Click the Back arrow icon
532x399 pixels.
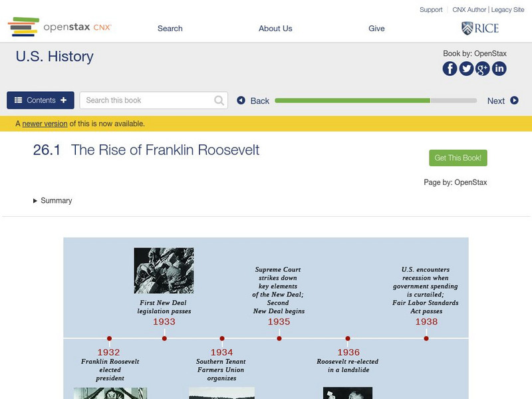(241, 100)
